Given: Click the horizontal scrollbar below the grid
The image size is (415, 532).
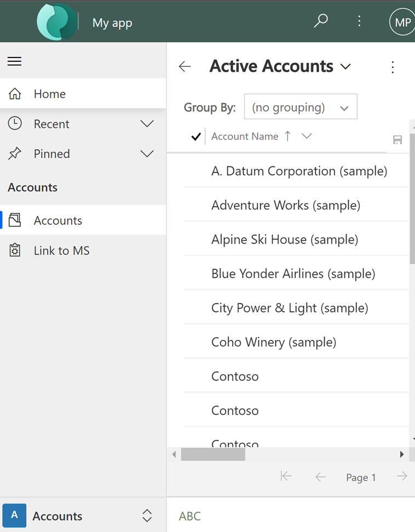Looking at the screenshot, I should [x=213, y=454].
